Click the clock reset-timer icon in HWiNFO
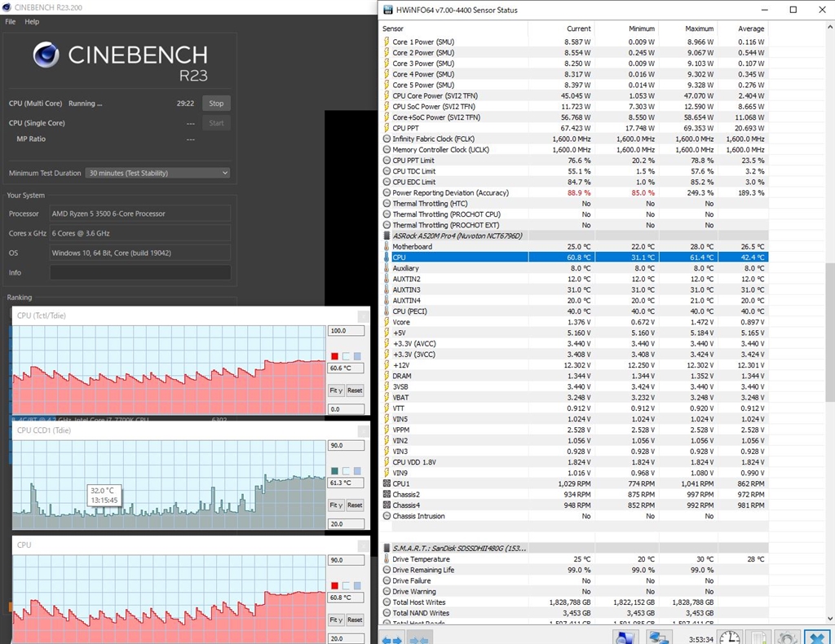Screen dimensions: 835x644 pyautogui.click(x=730, y=638)
